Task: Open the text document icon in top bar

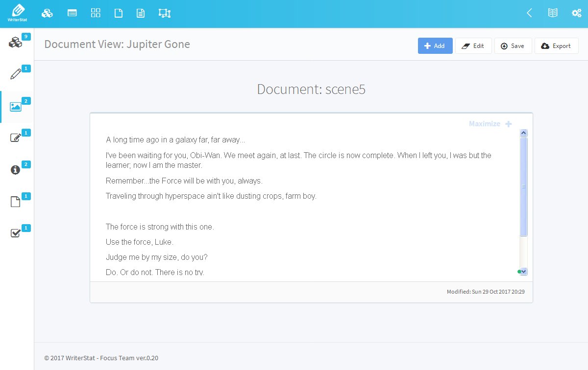Action: pyautogui.click(x=141, y=13)
